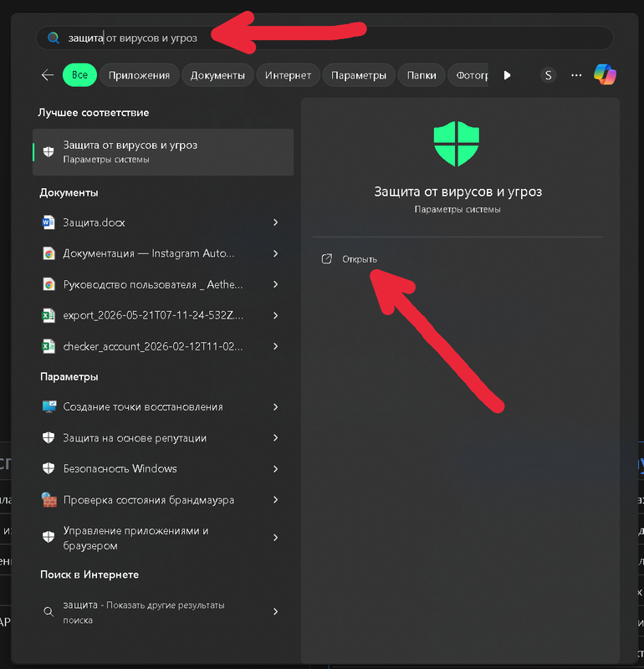The height and width of the screenshot is (669, 644).
Task: Expand options for Создание точки восстановления
Action: pyautogui.click(x=276, y=407)
